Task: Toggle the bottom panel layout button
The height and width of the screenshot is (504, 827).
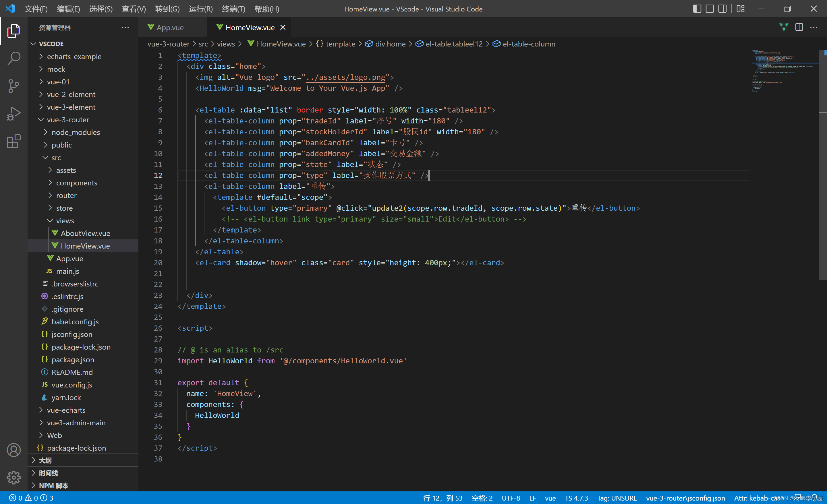Action: click(710, 9)
